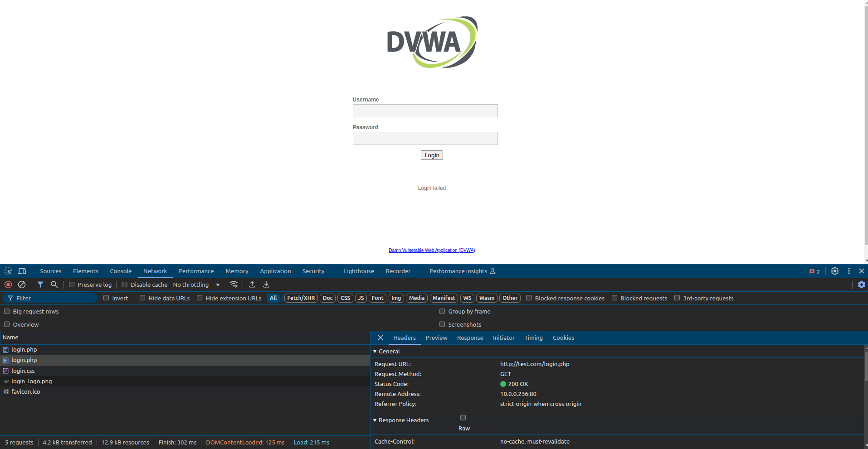868x449 pixels.
Task: Filter requests by Fetch/XHR
Action: 301,298
